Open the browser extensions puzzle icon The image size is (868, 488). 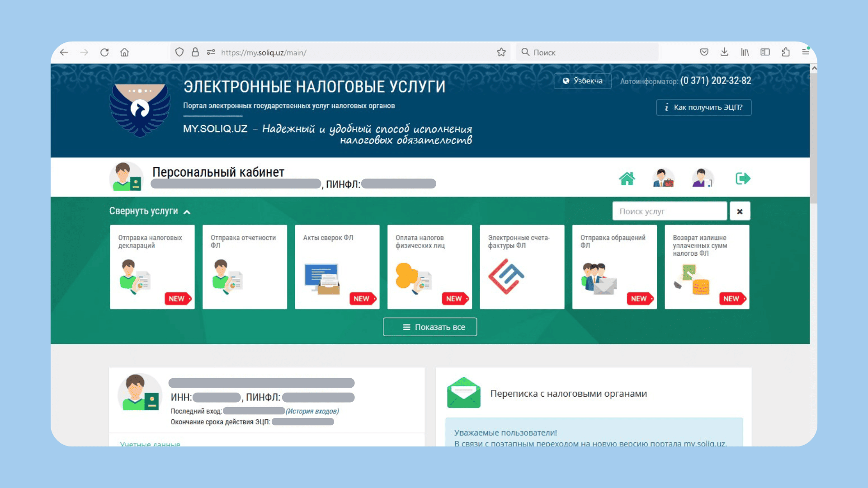786,52
